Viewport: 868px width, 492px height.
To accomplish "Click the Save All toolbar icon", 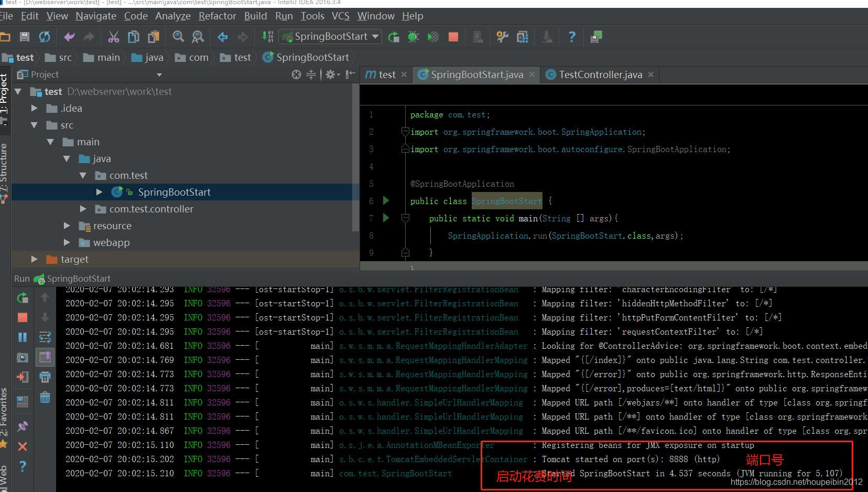I will tap(24, 37).
